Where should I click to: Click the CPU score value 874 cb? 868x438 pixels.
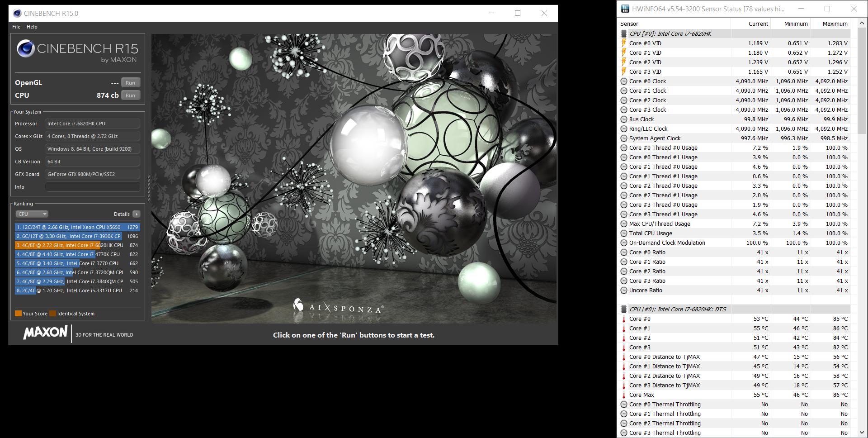coord(108,95)
